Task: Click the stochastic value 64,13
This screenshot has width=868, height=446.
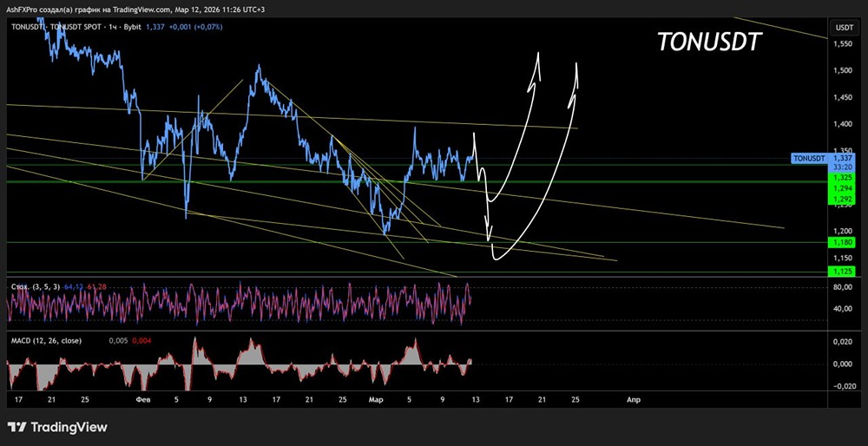Action: (73, 286)
